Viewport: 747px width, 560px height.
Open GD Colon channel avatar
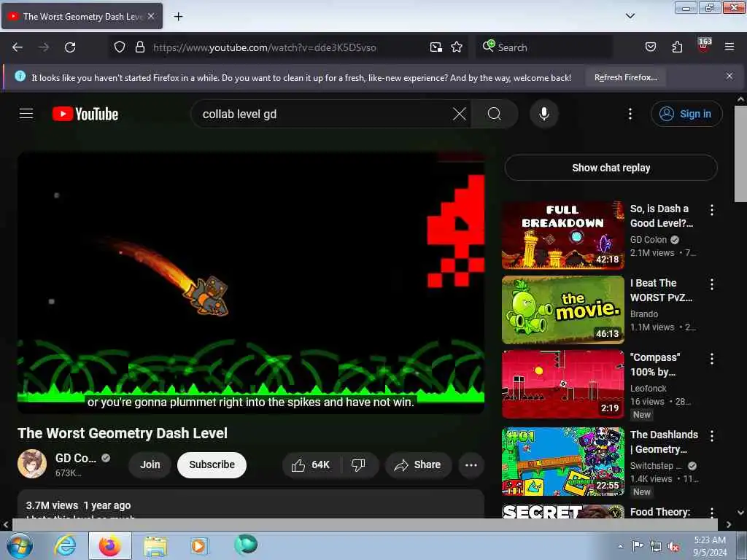[x=32, y=463]
